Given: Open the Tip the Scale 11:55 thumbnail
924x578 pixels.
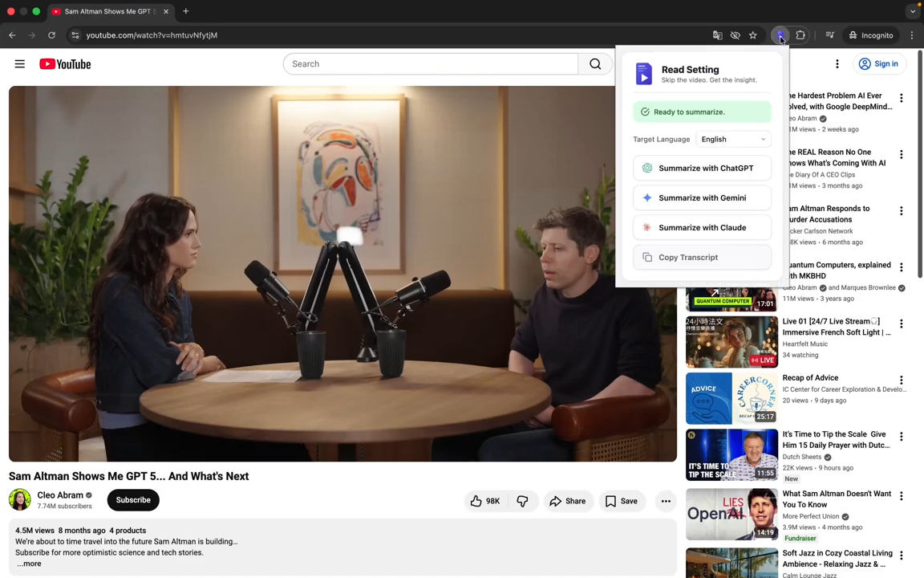Looking at the screenshot, I should click(x=731, y=454).
